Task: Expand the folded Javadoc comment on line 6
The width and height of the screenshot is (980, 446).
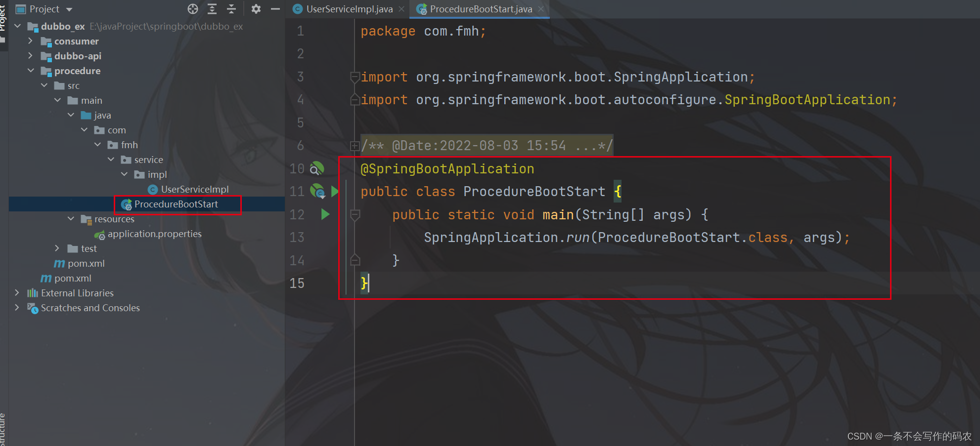Action: click(x=354, y=145)
